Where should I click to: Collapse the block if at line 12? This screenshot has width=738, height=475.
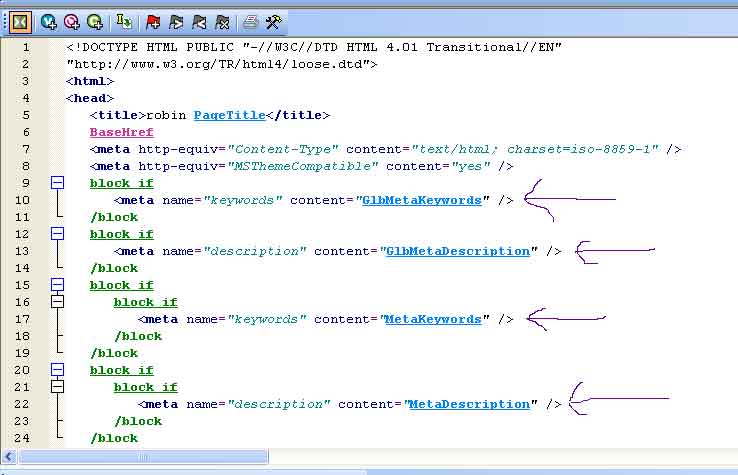[57, 234]
